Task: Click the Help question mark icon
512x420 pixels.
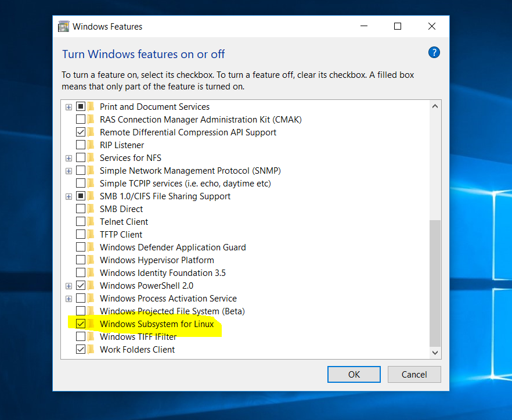Action: (434, 52)
